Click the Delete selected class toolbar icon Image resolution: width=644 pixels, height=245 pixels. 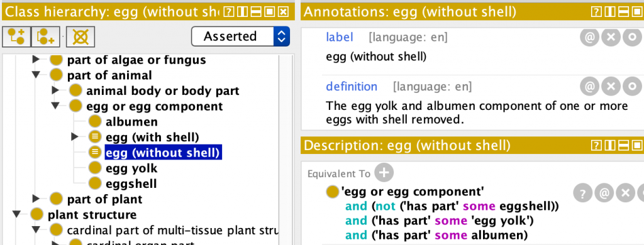tap(80, 37)
